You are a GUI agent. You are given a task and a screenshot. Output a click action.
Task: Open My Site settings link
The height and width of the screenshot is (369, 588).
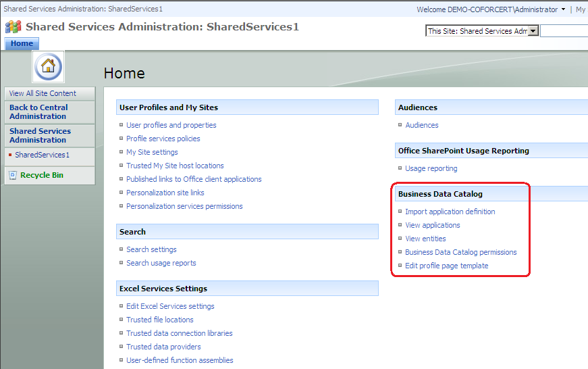click(x=152, y=152)
